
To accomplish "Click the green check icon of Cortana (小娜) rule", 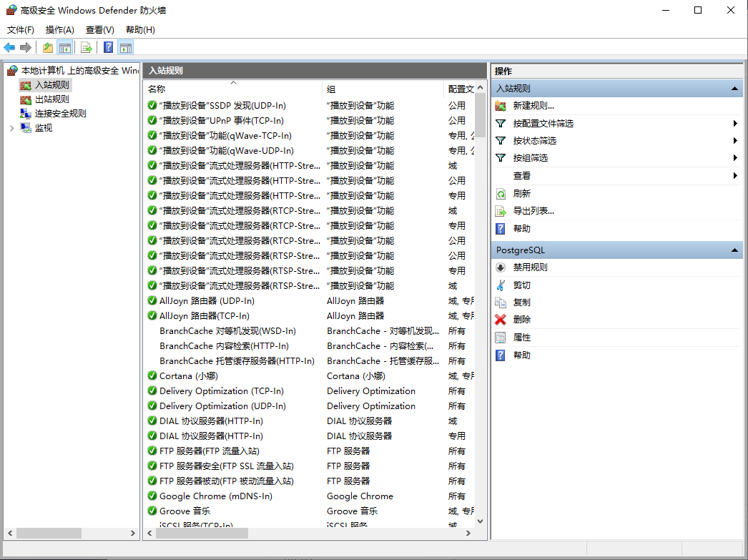I will [152, 376].
